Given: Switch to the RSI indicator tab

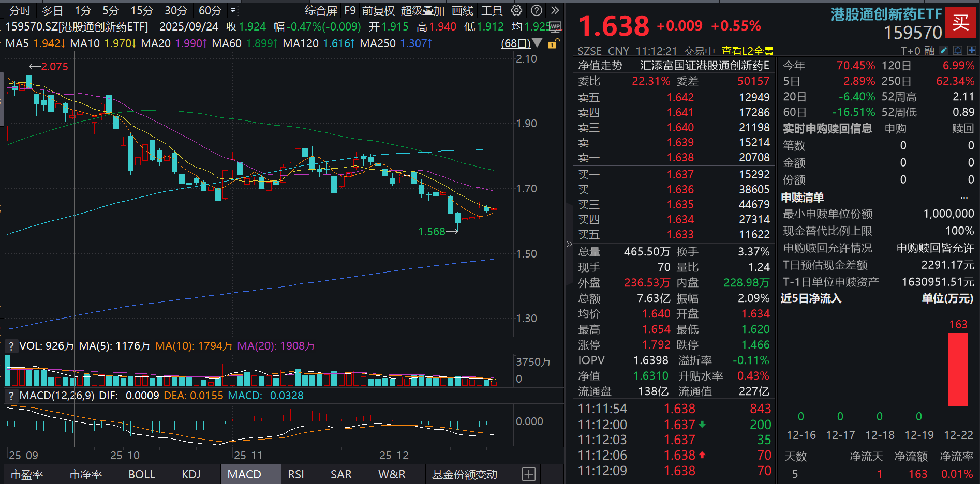Looking at the screenshot, I should click(x=296, y=474).
